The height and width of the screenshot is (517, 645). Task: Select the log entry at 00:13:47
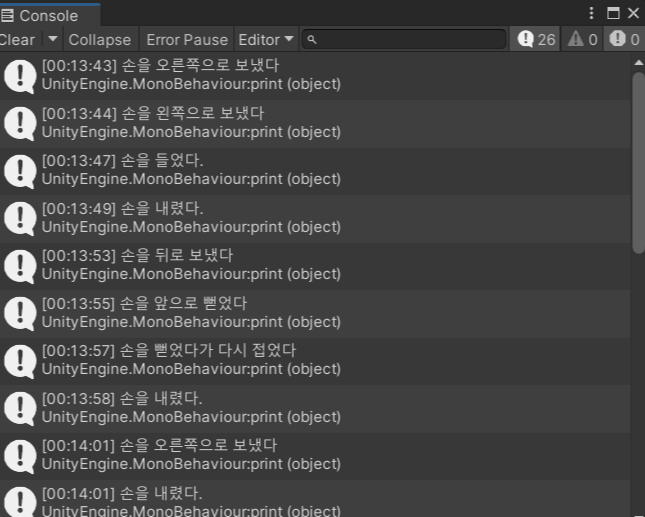pos(315,171)
